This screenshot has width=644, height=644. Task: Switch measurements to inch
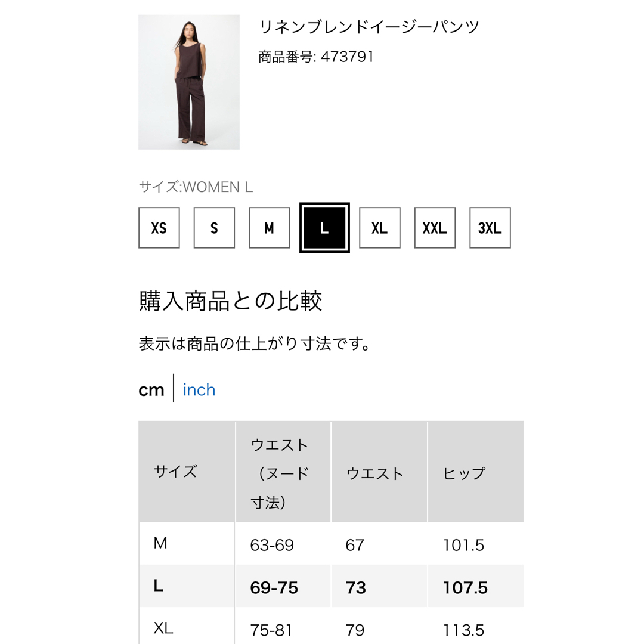tap(199, 390)
